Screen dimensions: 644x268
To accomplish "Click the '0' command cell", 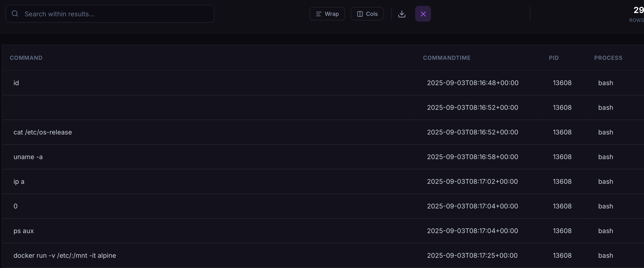I will coord(16,206).
